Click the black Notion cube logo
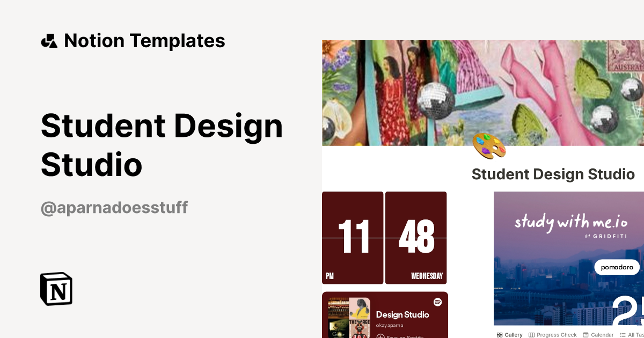Image resolution: width=644 pixels, height=338 pixels. (56, 289)
